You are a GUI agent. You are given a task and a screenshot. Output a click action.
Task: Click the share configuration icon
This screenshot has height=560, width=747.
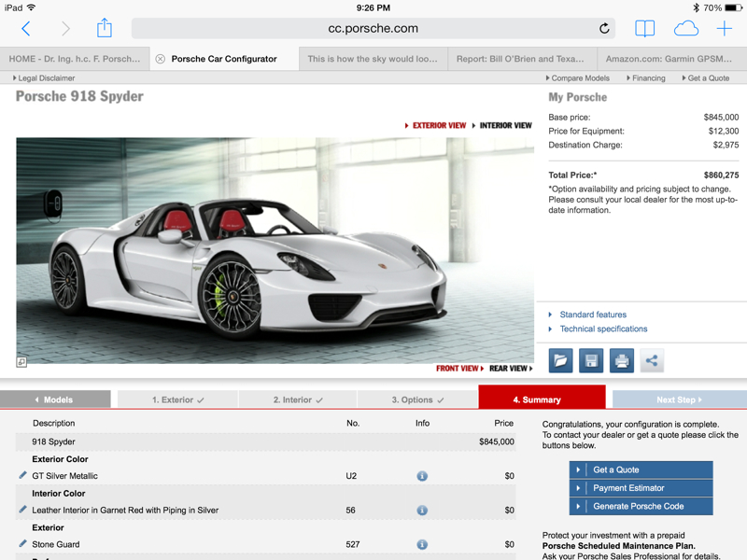pyautogui.click(x=652, y=360)
